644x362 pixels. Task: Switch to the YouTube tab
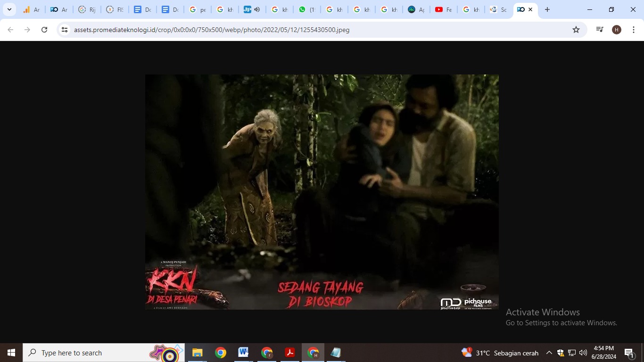tap(444, 9)
